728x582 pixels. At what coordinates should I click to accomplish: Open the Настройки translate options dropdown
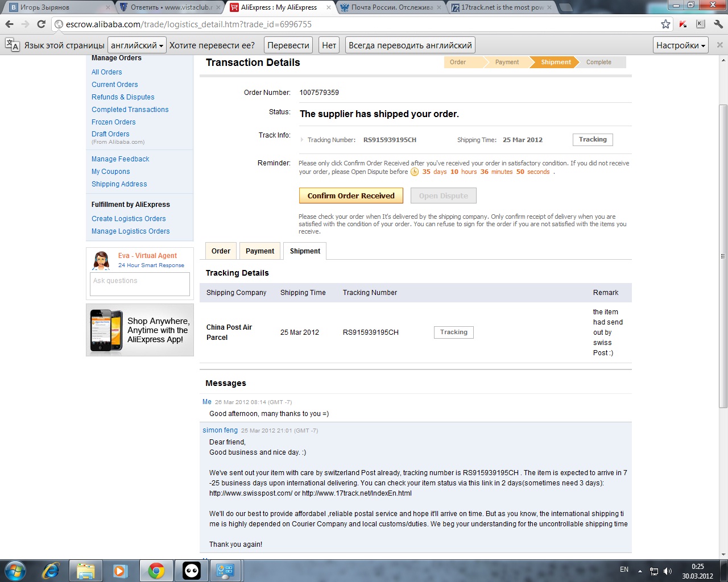pyautogui.click(x=681, y=45)
